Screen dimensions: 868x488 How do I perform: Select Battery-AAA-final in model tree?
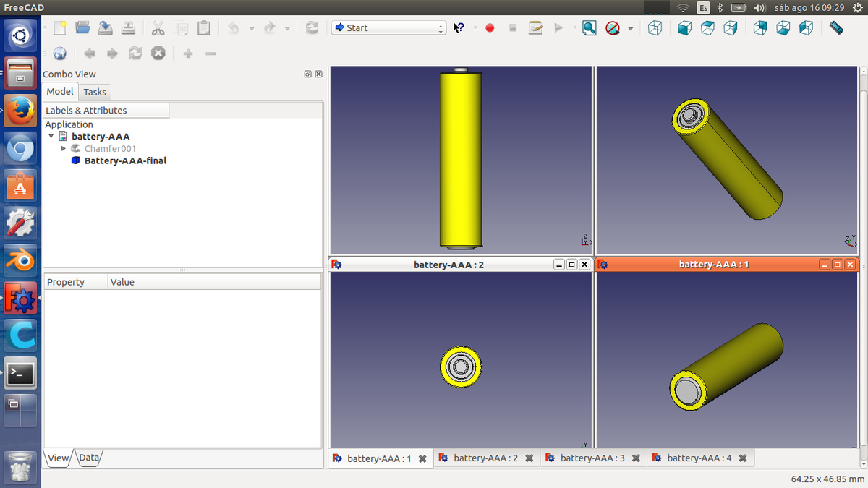pyautogui.click(x=125, y=160)
